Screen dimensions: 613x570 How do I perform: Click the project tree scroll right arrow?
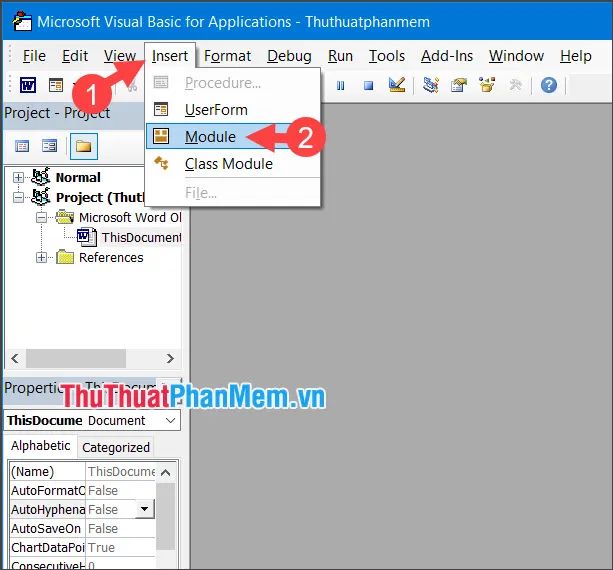coord(170,358)
